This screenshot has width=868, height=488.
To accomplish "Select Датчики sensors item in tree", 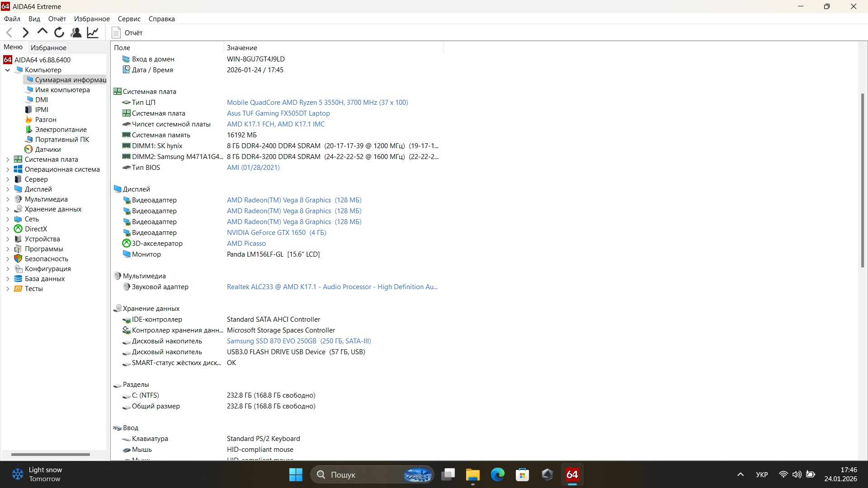I will point(48,150).
